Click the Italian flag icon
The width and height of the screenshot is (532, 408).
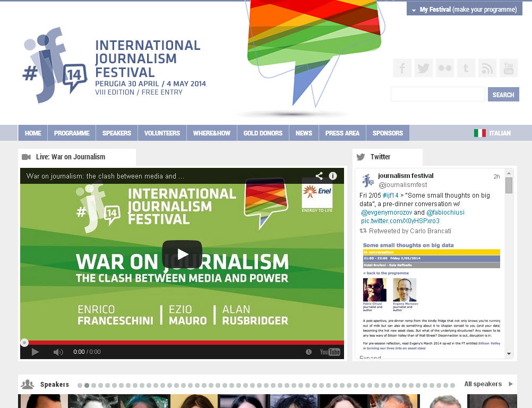(x=480, y=133)
